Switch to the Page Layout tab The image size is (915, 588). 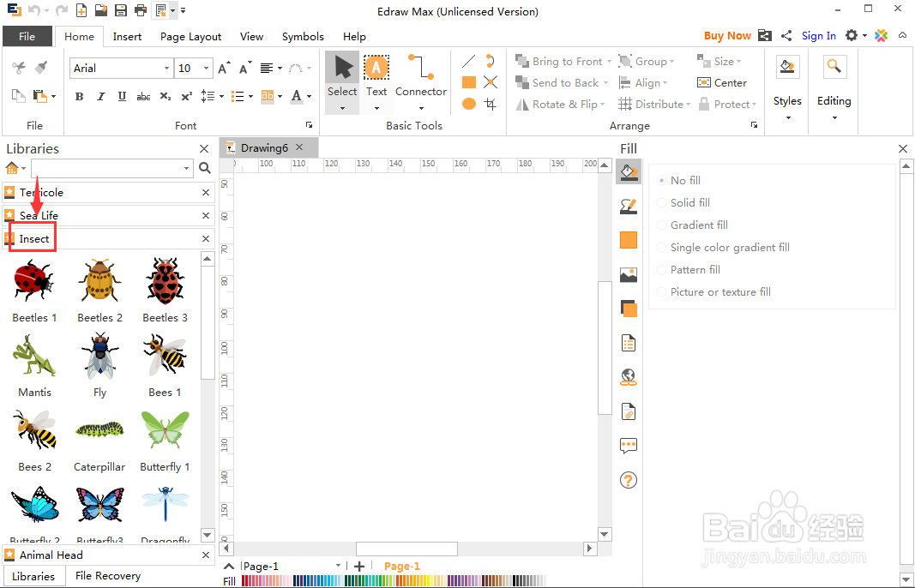(191, 36)
